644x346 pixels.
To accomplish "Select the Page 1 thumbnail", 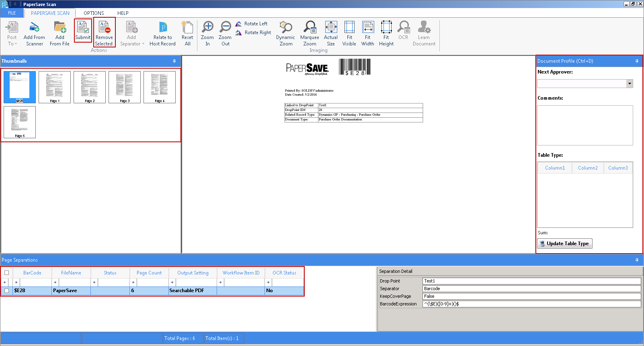I will click(55, 87).
